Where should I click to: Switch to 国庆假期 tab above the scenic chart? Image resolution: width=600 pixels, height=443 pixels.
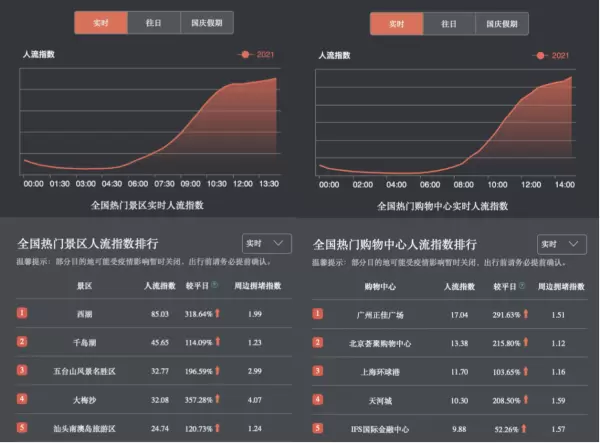pyautogui.click(x=207, y=22)
